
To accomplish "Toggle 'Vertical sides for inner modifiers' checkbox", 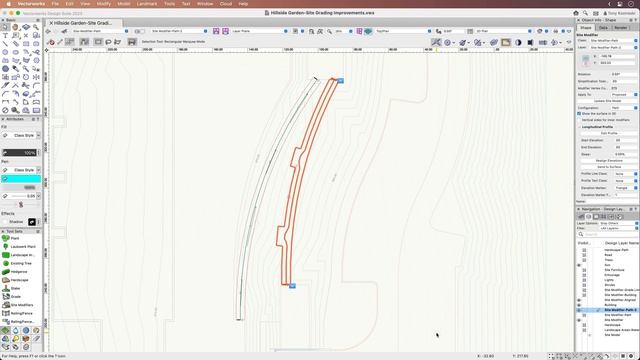I will (579, 120).
